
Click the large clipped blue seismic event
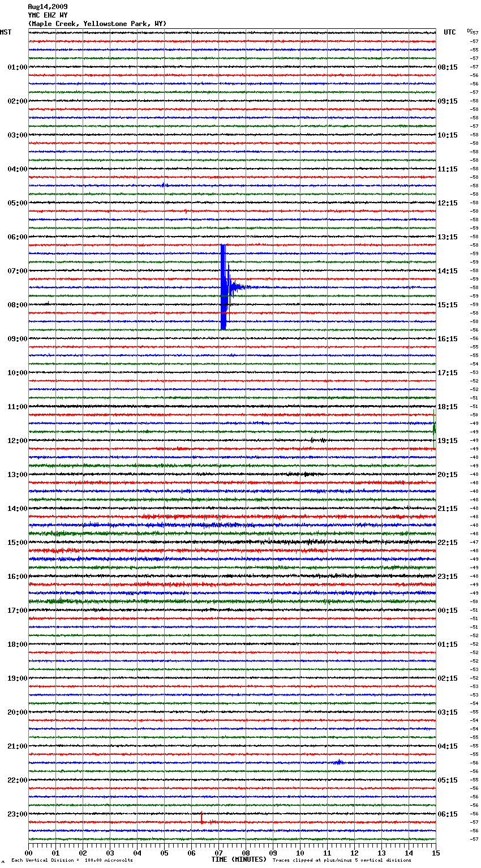click(x=224, y=287)
